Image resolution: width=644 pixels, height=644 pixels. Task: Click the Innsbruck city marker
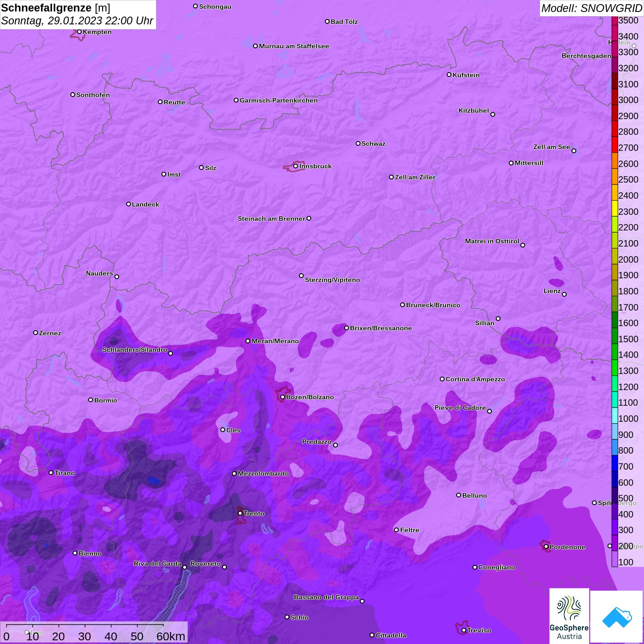tap(296, 166)
